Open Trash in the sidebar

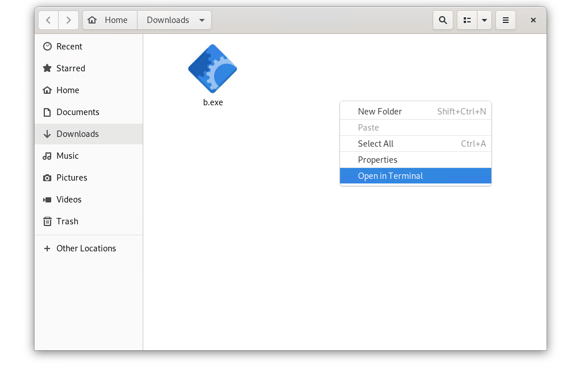point(67,221)
